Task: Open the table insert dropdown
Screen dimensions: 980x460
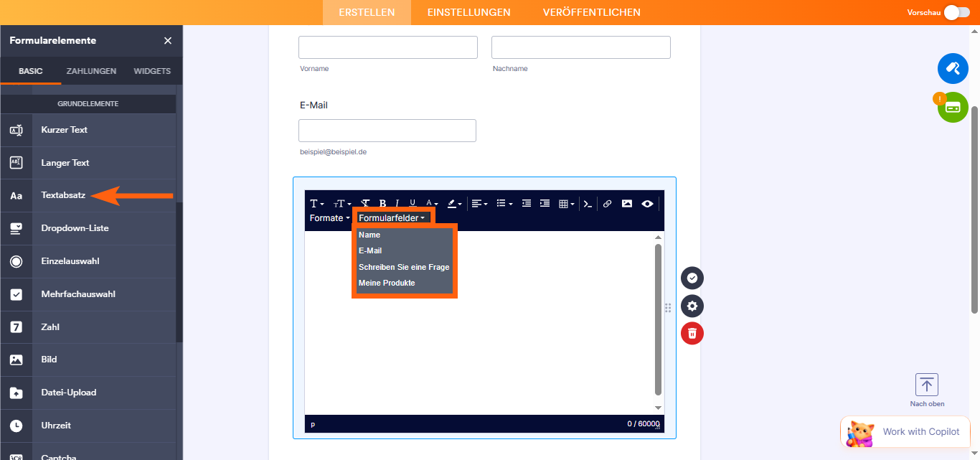Action: [567, 204]
